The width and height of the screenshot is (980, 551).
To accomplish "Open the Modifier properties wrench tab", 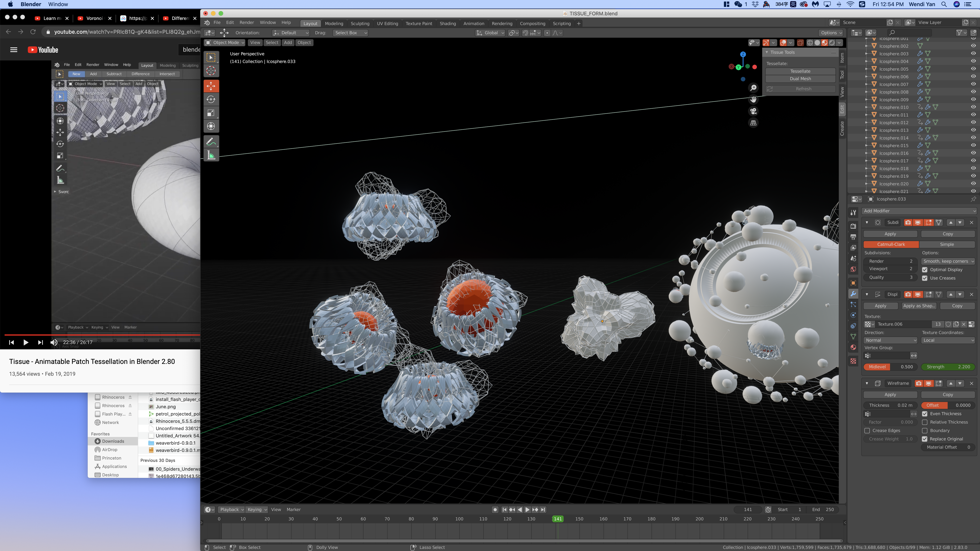I will [x=853, y=294].
